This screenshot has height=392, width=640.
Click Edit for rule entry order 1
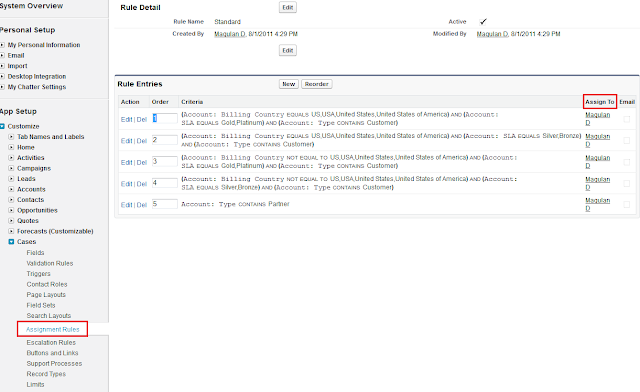click(127, 119)
